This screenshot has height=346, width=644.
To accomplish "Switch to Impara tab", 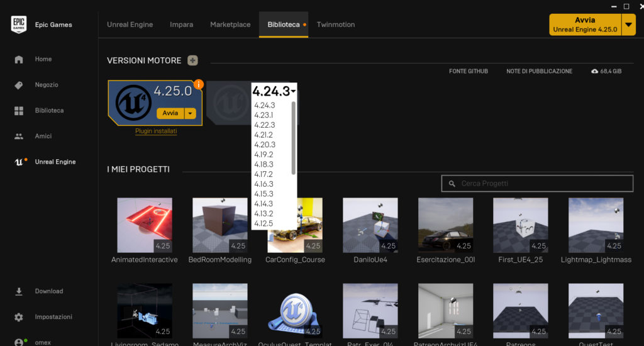I will [182, 25].
